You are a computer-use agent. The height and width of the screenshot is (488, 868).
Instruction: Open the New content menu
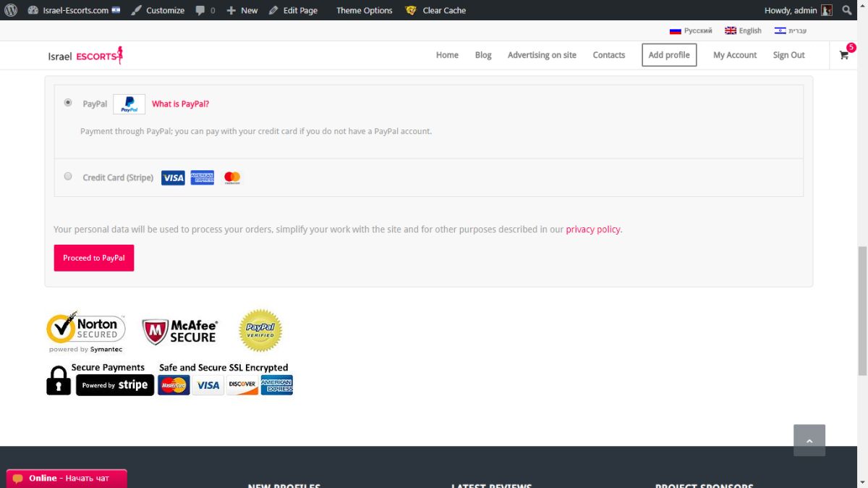242,10
